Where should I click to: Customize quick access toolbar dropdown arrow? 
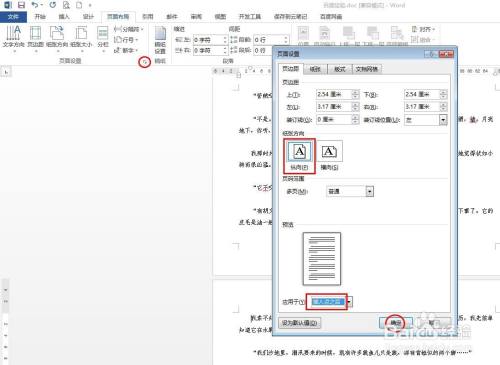tap(90, 5)
